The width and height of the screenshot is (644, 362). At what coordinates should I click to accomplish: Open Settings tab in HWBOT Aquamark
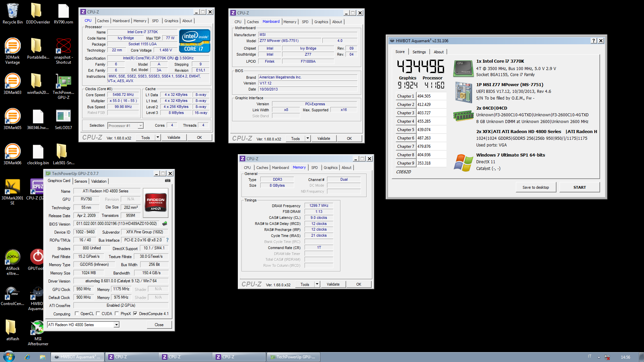tap(419, 52)
